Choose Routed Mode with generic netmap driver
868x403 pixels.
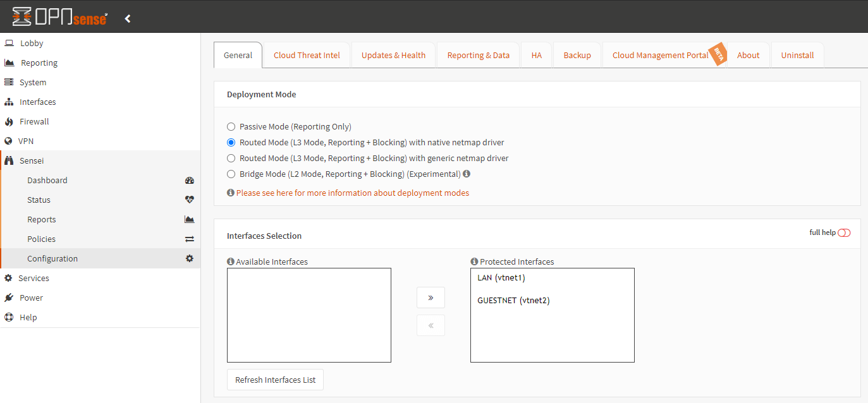point(231,158)
